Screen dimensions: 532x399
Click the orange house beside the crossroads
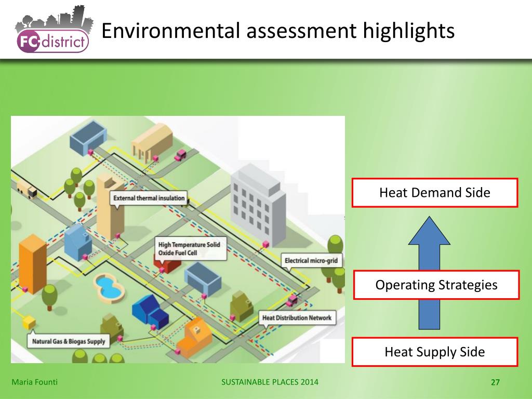[195, 337]
